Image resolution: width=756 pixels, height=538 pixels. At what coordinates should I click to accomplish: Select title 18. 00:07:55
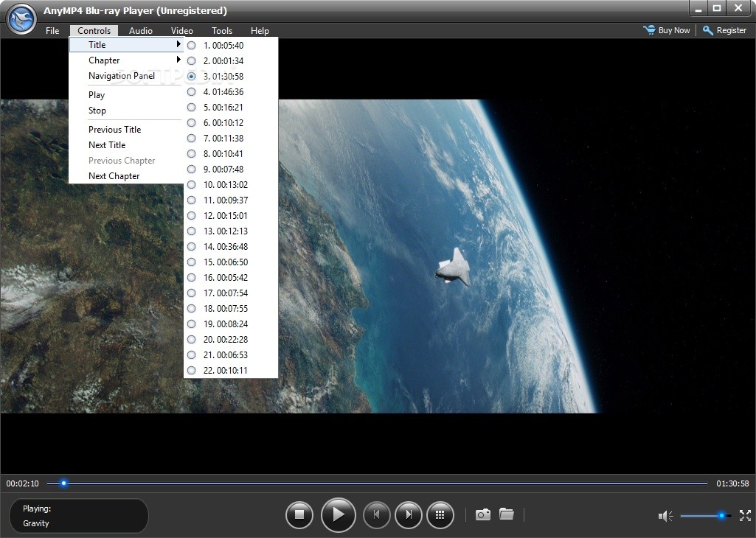230,308
